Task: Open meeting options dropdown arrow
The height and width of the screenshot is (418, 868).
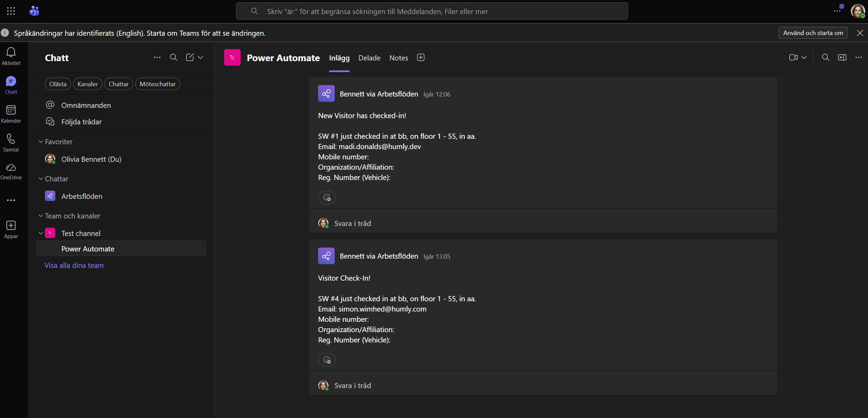Action: click(x=804, y=57)
